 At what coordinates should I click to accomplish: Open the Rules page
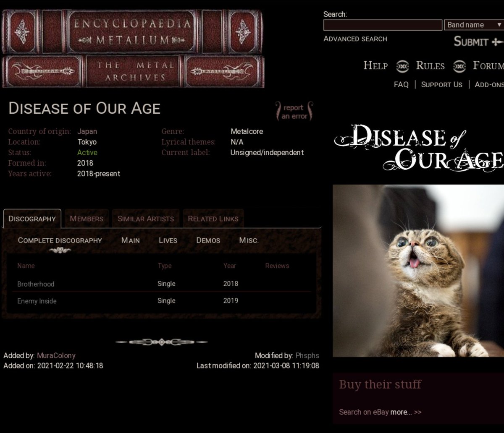[430, 65]
